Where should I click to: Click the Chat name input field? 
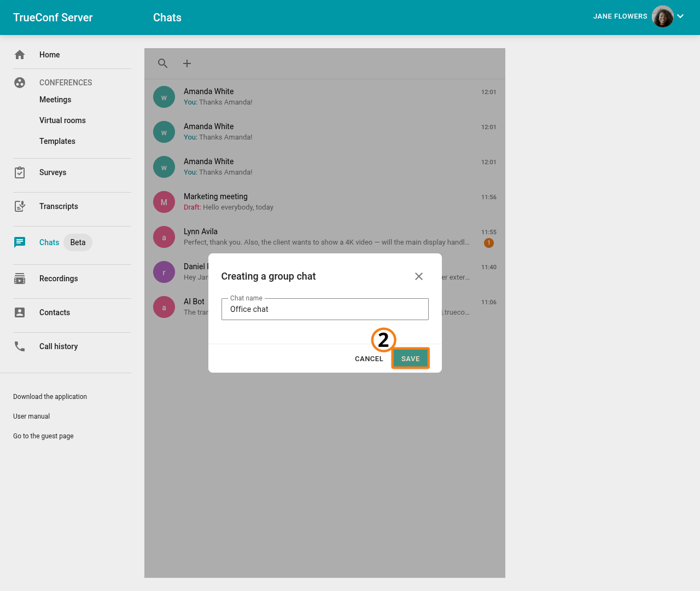point(325,309)
